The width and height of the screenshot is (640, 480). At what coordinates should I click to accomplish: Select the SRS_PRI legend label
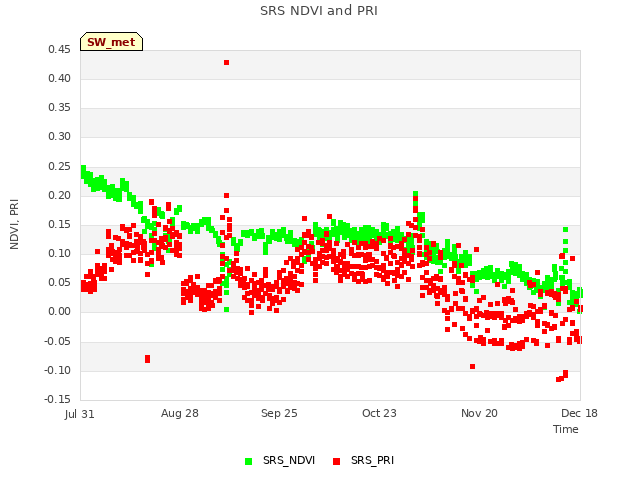[372, 460]
